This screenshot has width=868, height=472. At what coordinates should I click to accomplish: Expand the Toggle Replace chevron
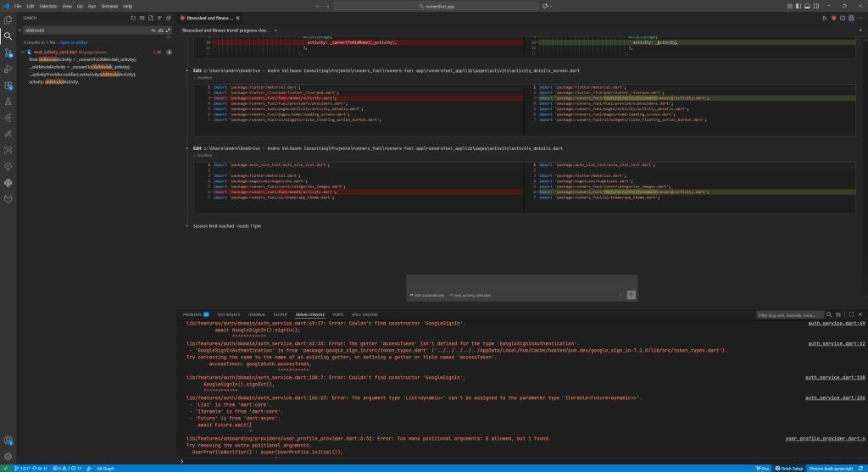[x=19, y=31]
